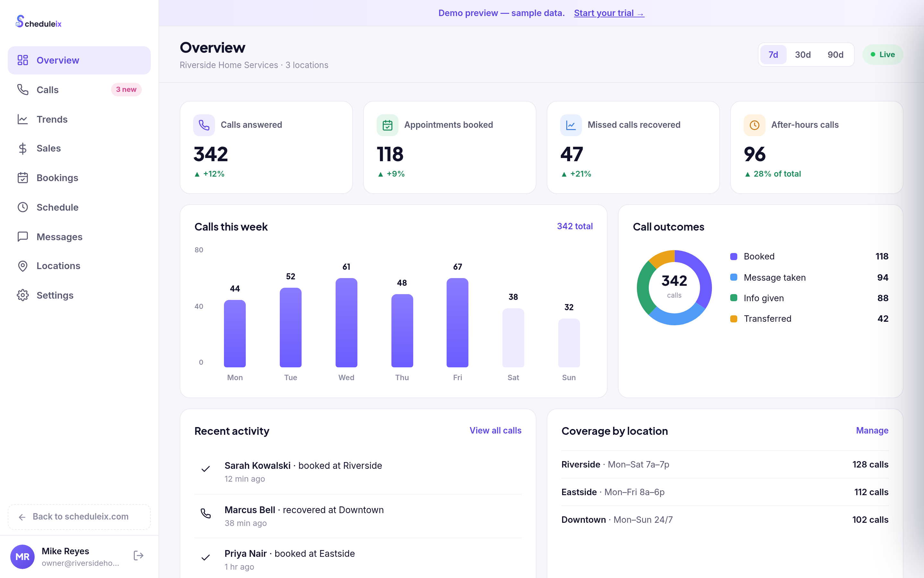Click the Settings gear icon in sidebar

(22, 295)
